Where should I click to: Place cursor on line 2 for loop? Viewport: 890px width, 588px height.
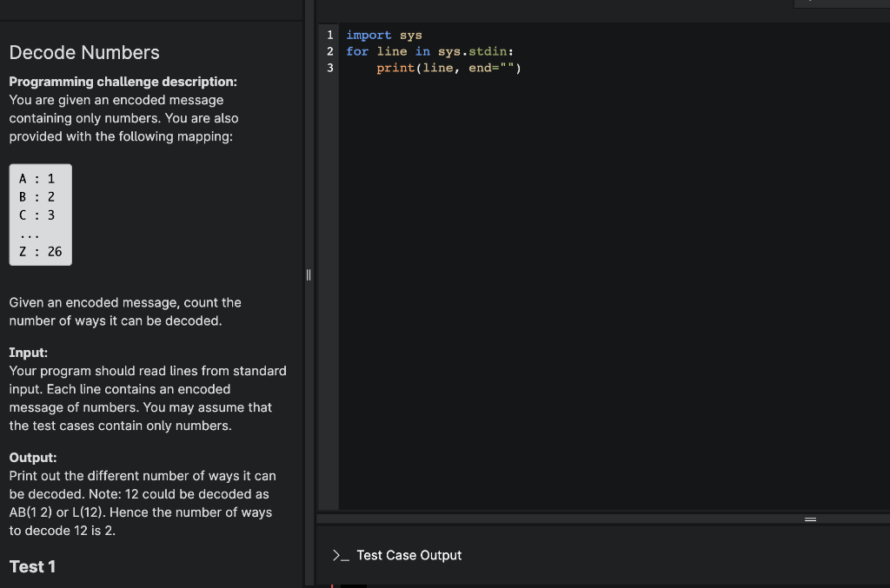[x=429, y=51]
